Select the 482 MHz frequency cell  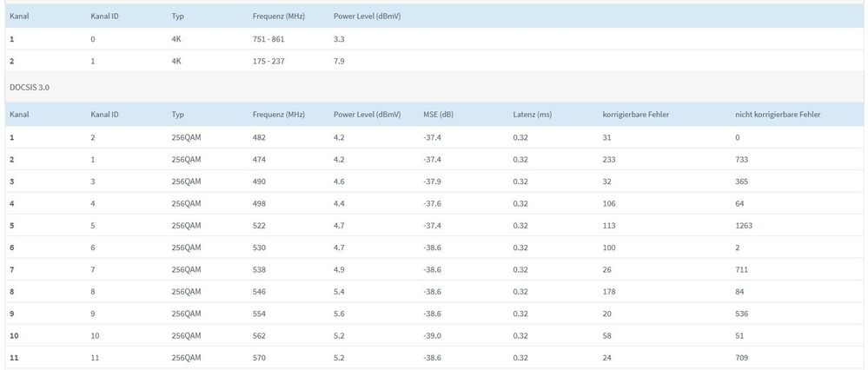(x=259, y=137)
